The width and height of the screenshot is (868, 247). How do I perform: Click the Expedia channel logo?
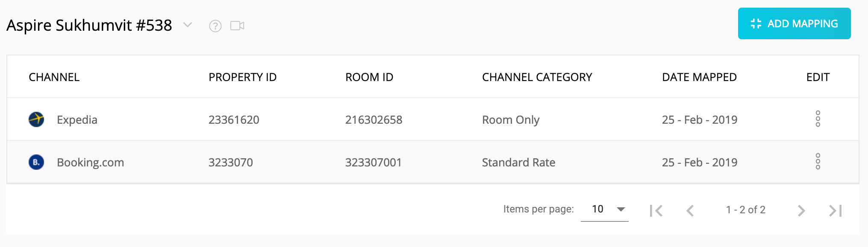(x=36, y=119)
